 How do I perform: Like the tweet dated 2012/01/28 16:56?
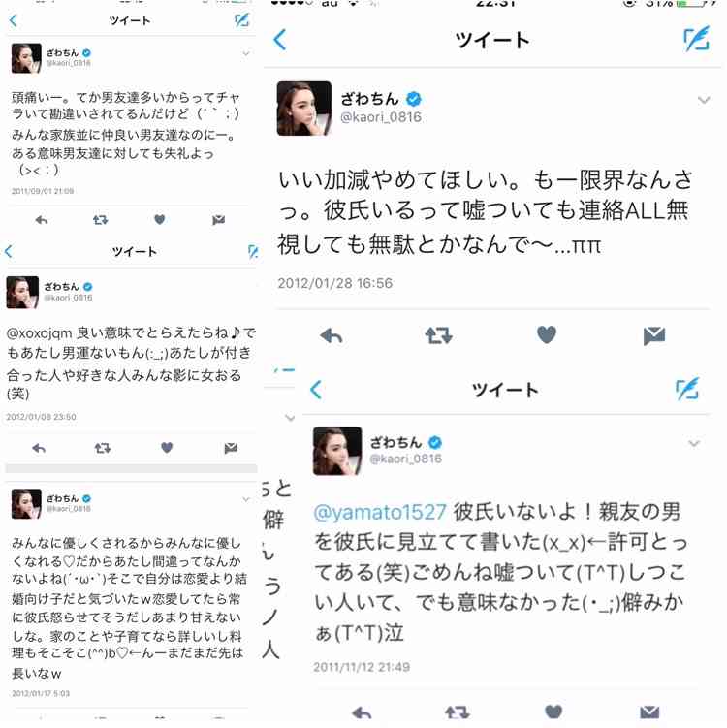(x=547, y=334)
